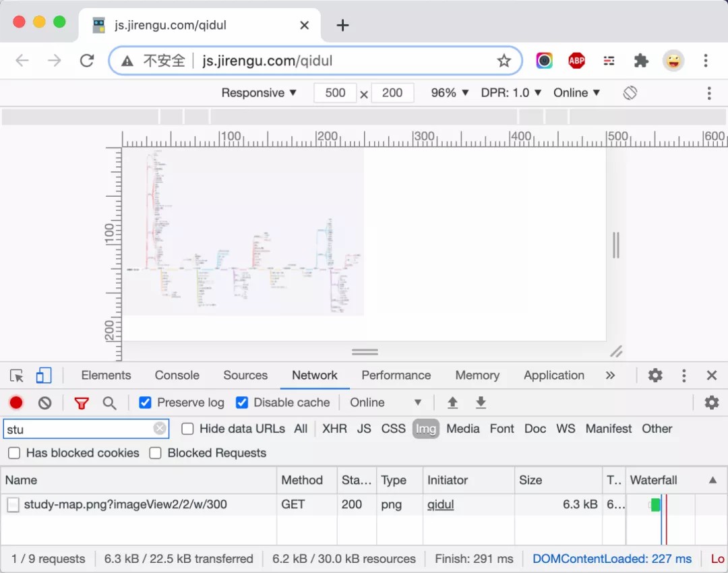Toggle device toolbar icon
Viewport: 728px width, 573px height.
(44, 375)
